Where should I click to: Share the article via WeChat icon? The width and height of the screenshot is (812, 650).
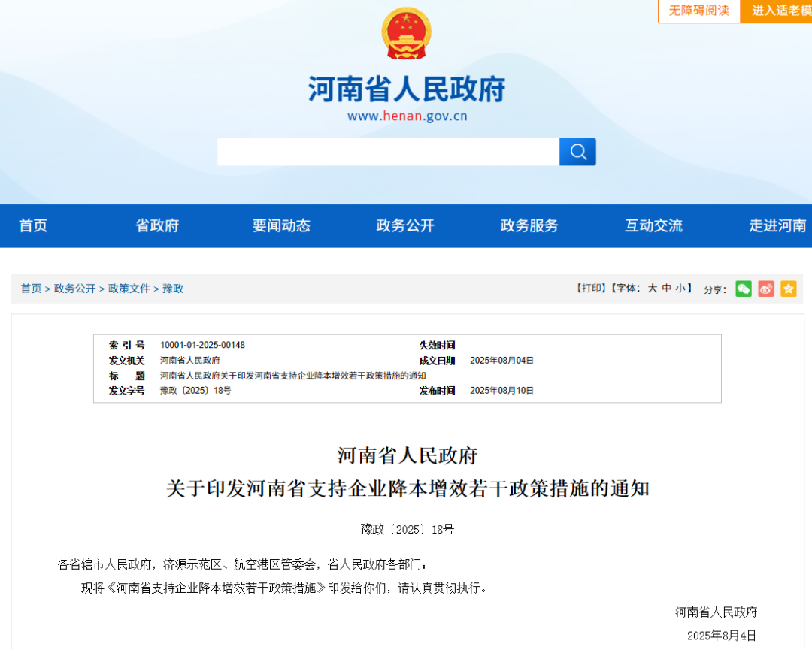pyautogui.click(x=743, y=289)
